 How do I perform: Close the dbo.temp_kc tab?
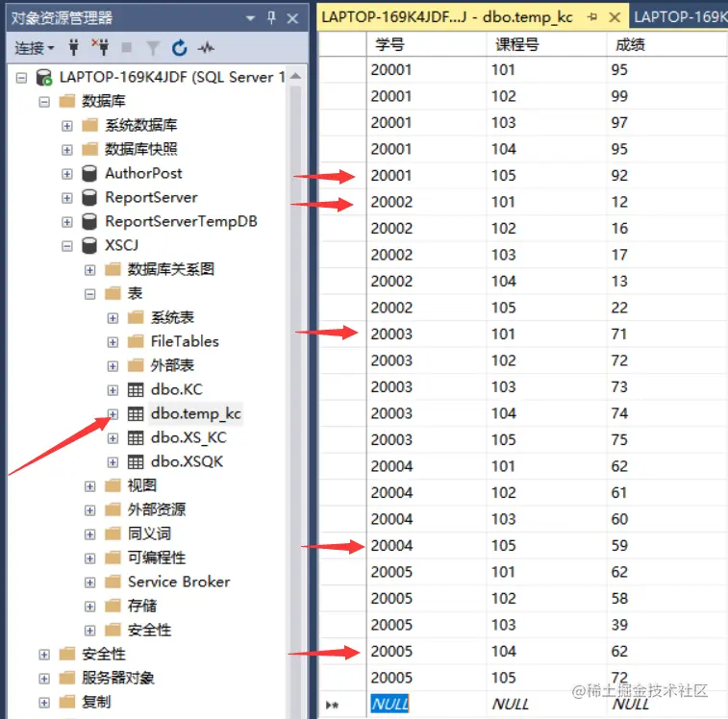pyautogui.click(x=615, y=17)
